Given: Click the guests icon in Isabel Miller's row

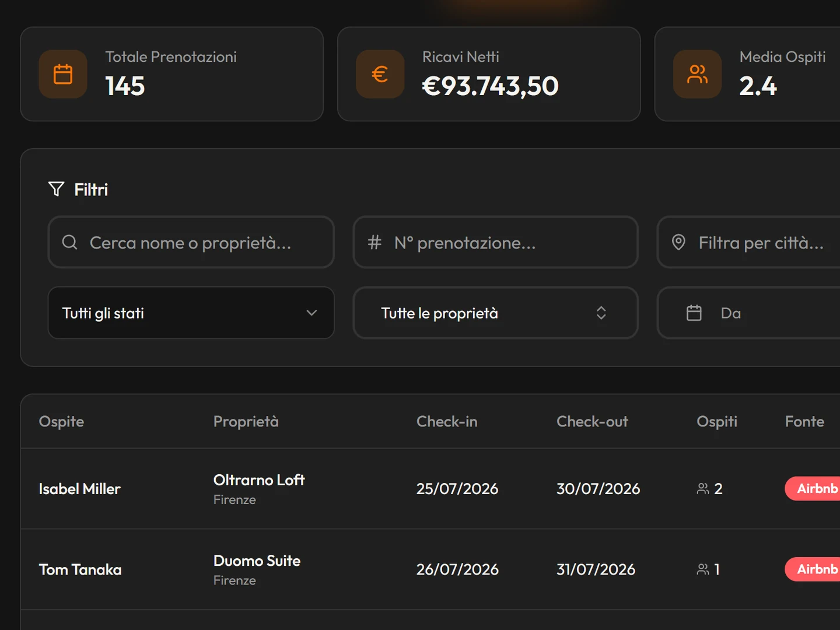Looking at the screenshot, I should pos(703,489).
